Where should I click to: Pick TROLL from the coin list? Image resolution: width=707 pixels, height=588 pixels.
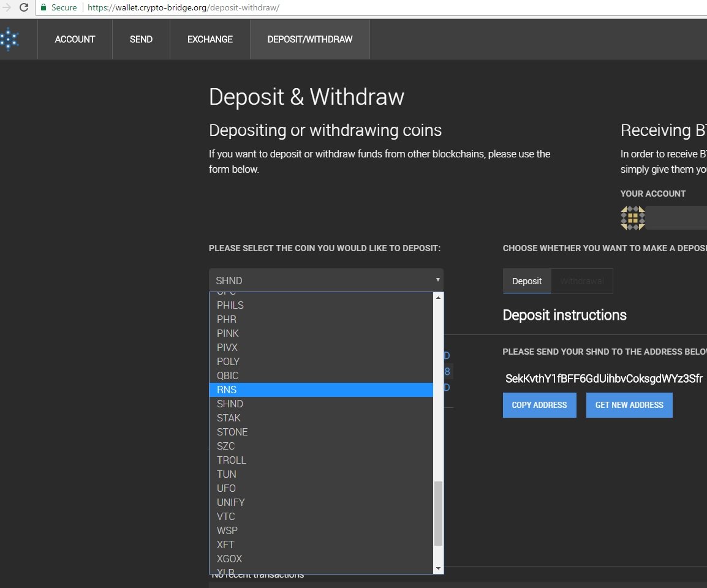[x=321, y=460]
